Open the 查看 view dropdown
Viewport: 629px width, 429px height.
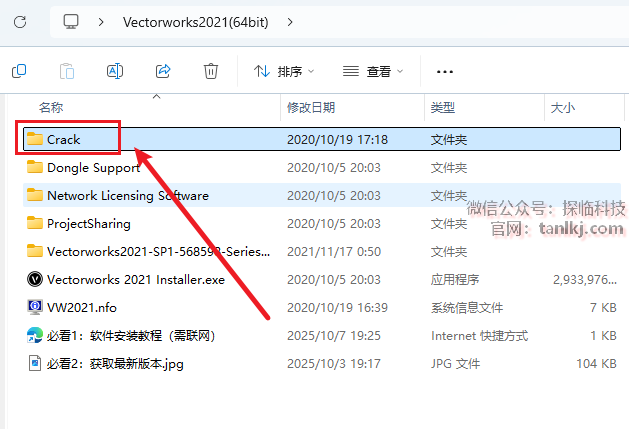click(373, 71)
